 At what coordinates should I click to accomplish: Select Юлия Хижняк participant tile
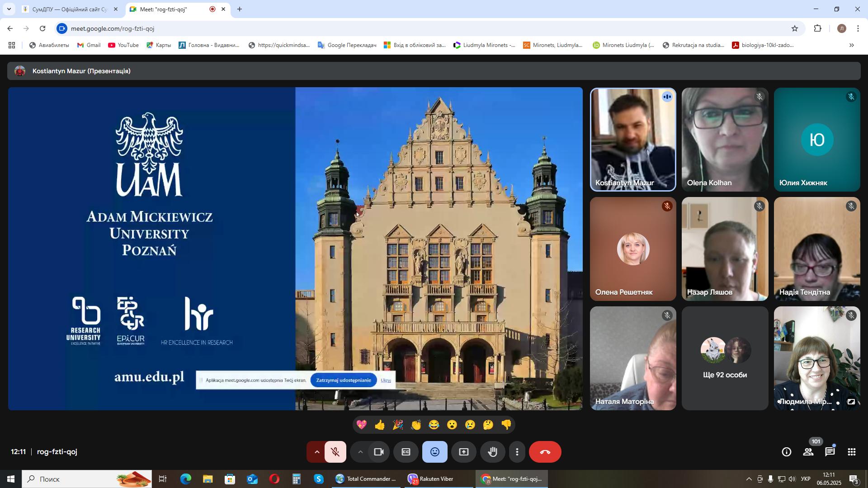817,140
